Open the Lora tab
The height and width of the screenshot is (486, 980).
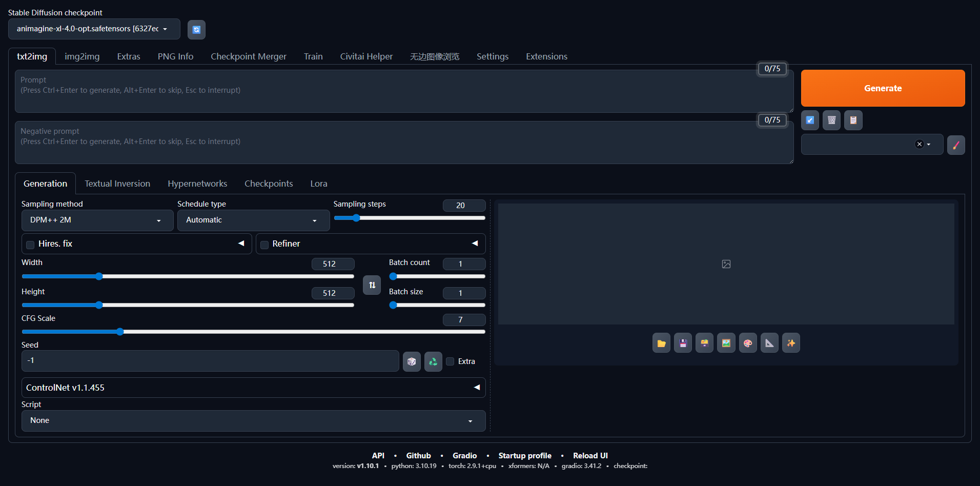(318, 184)
